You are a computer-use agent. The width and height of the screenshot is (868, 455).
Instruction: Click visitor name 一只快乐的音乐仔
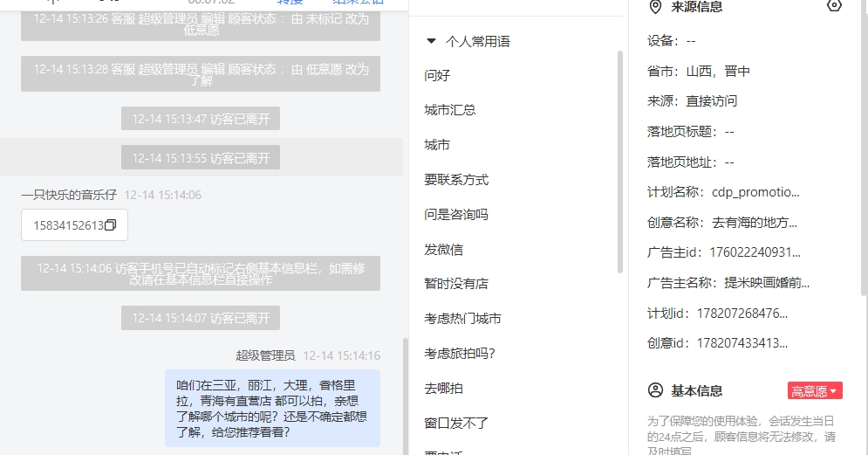point(69,195)
